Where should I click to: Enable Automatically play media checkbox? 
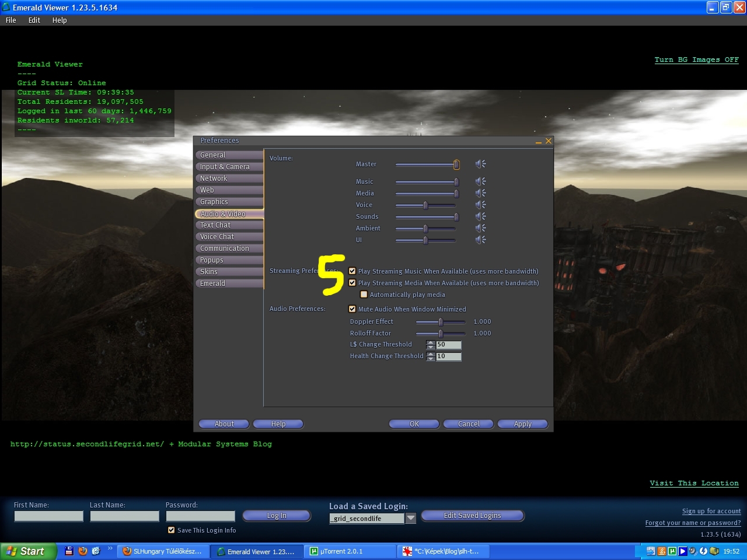click(x=364, y=294)
